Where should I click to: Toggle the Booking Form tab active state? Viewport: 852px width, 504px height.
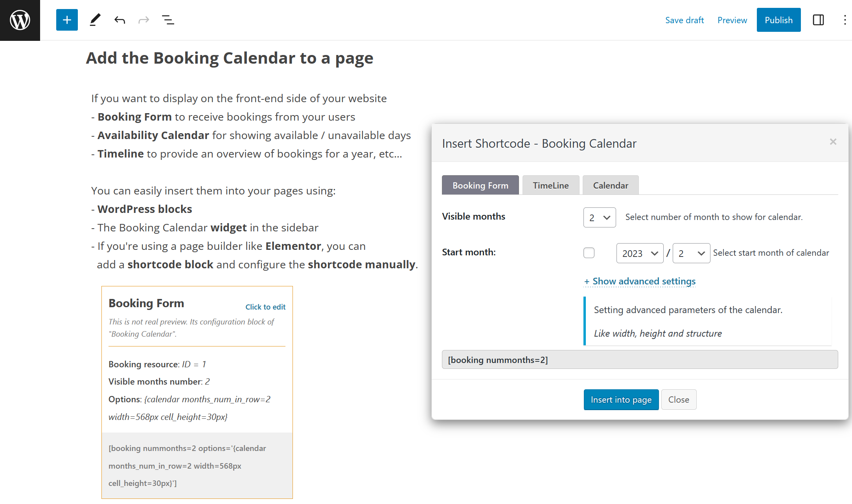480,185
